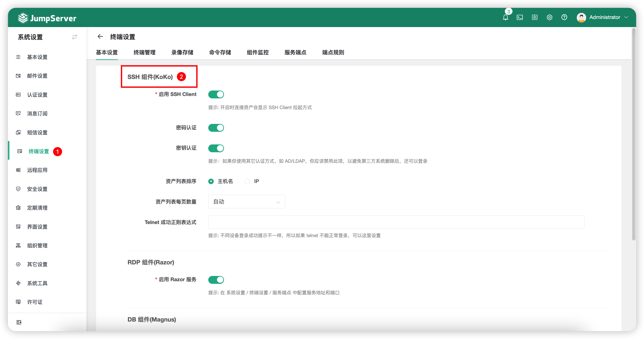Open the documentation clipboard icon

pos(534,17)
